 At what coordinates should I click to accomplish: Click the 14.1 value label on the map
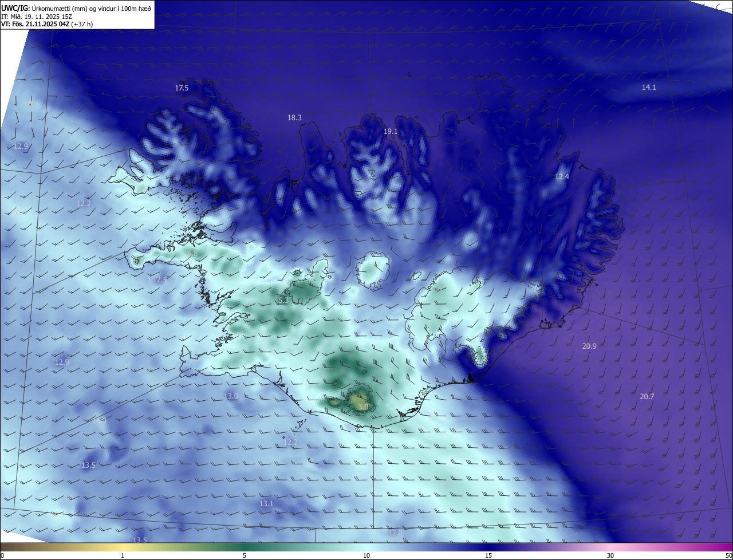click(x=649, y=87)
